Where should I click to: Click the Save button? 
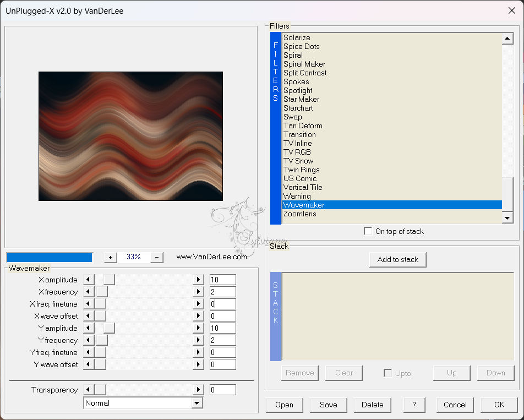329,405
